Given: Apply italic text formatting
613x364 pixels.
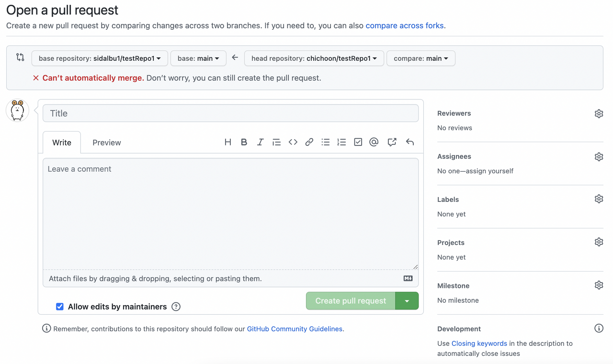Looking at the screenshot, I should pyautogui.click(x=261, y=142).
